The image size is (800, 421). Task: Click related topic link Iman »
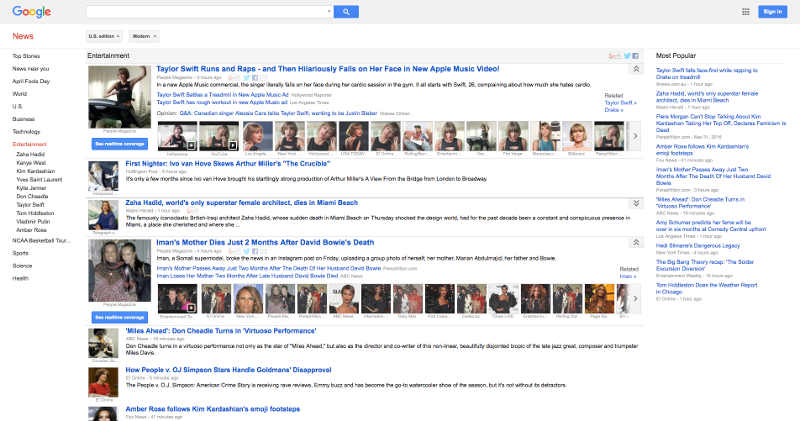[x=628, y=276]
